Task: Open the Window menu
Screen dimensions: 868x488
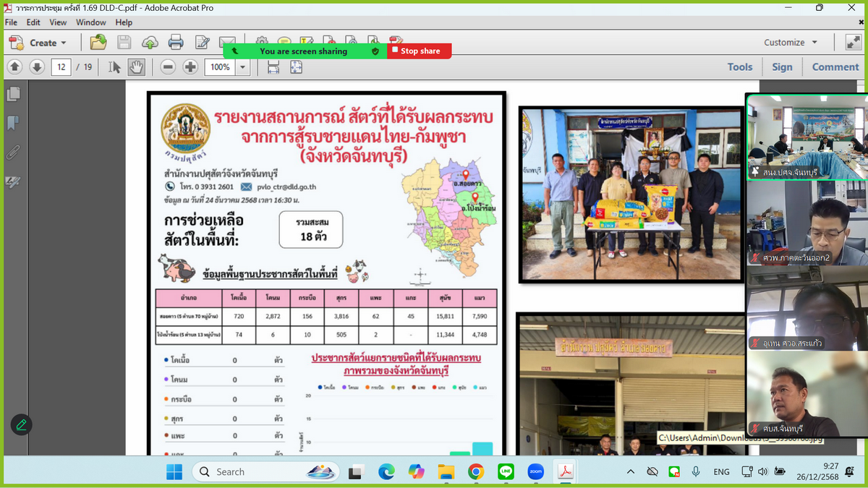Action: [91, 22]
